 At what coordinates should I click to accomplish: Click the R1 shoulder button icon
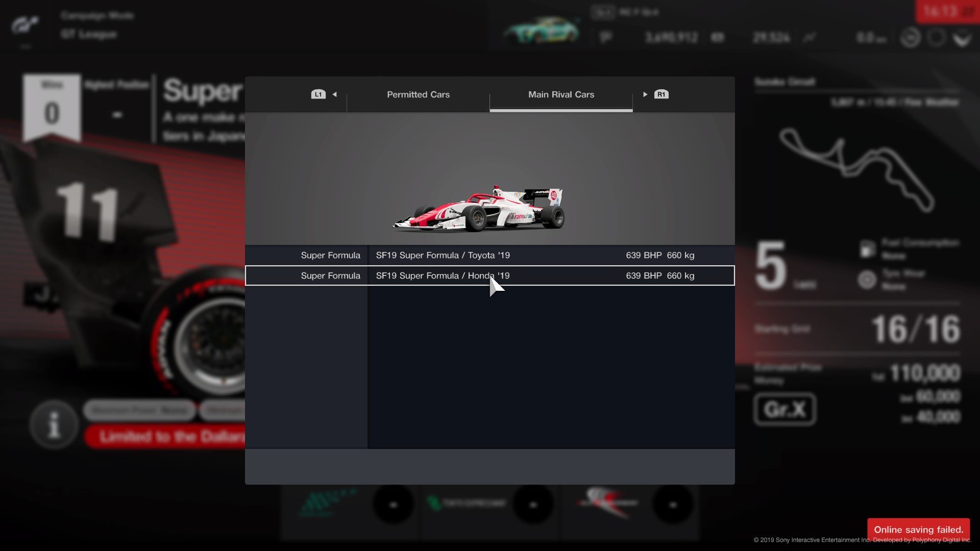[x=661, y=94]
